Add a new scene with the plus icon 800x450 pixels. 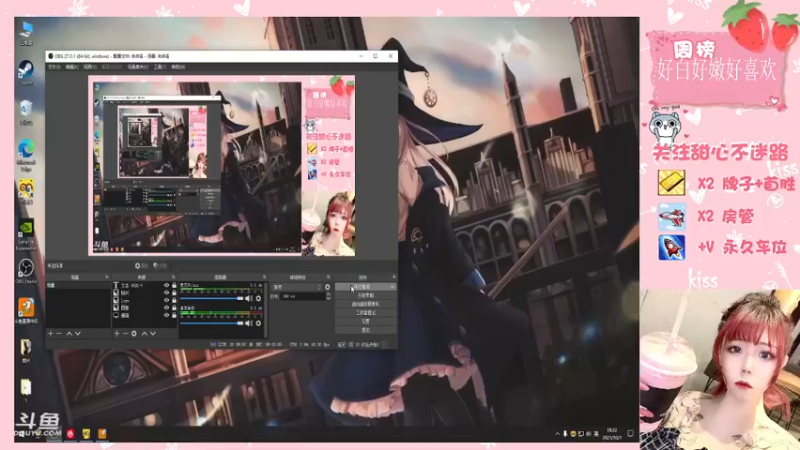(50, 334)
